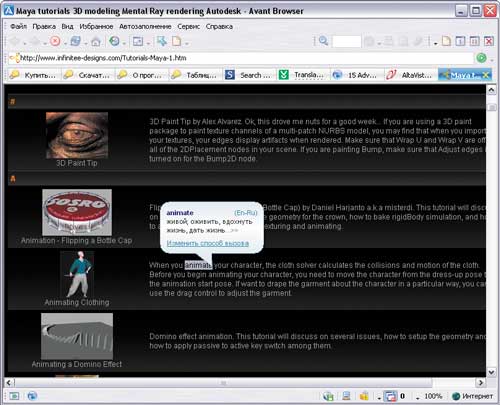Click the green Go button beside address bar
The image size is (500, 405).
tap(481, 58)
